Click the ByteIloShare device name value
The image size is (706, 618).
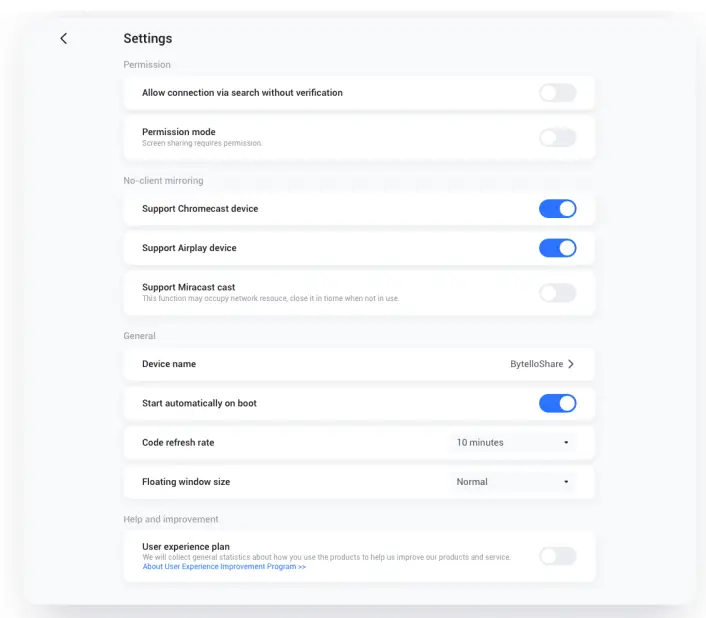536,364
